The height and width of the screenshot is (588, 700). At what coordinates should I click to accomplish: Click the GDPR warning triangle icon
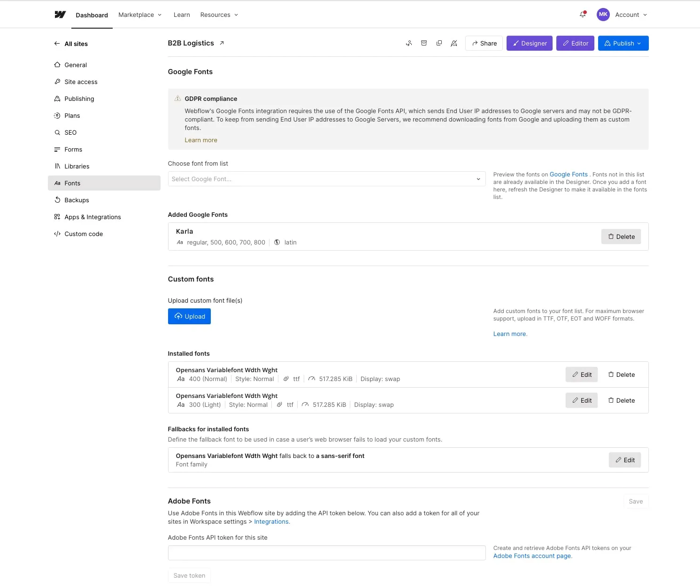click(x=177, y=99)
